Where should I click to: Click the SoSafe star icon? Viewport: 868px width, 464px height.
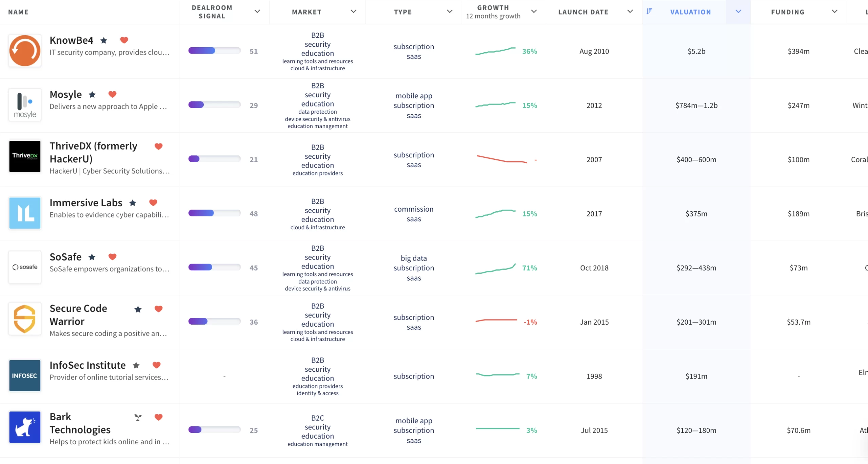tap(92, 257)
